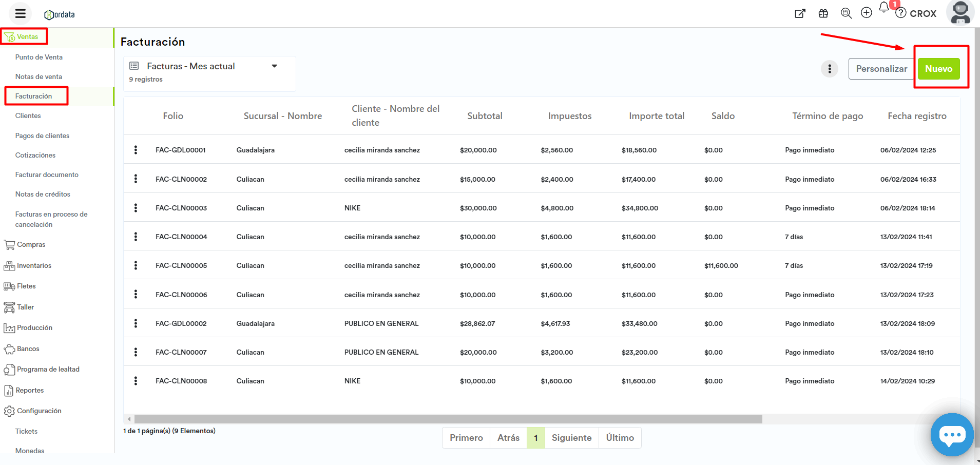Open row options for FAC-GDL00001
The image size is (980, 465).
tap(136, 150)
